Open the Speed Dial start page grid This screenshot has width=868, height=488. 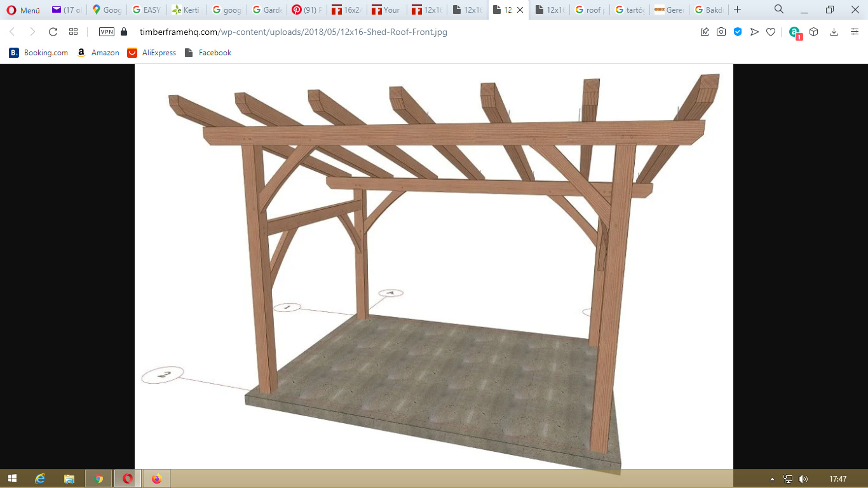coord(73,32)
